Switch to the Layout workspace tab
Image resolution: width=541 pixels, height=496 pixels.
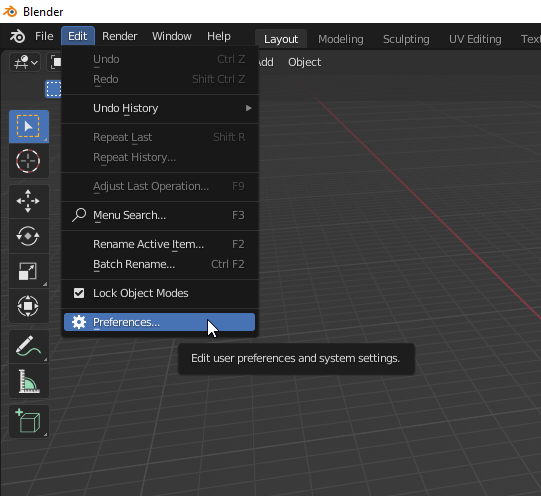tap(281, 39)
